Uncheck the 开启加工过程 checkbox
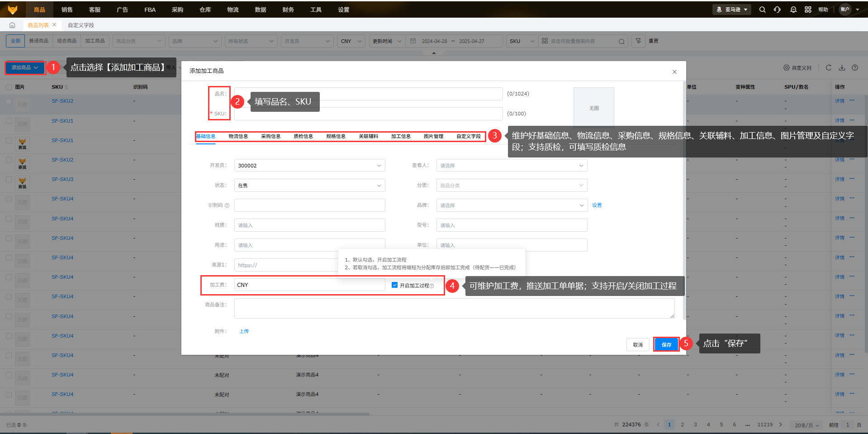The width and height of the screenshot is (868, 434). [x=394, y=285]
